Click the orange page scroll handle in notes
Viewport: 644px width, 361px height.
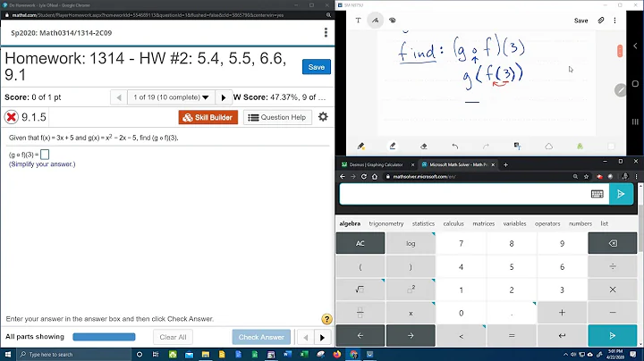620,51
